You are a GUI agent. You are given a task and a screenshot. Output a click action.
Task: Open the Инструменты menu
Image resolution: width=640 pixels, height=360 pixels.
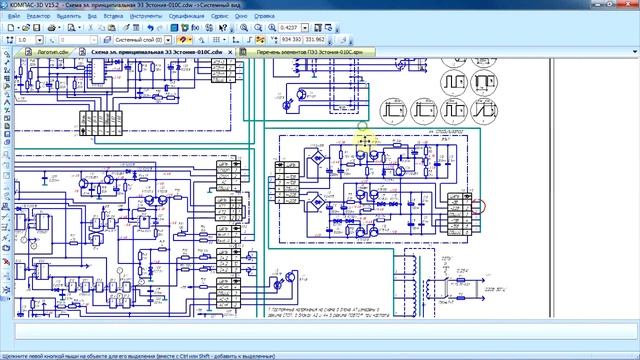146,16
